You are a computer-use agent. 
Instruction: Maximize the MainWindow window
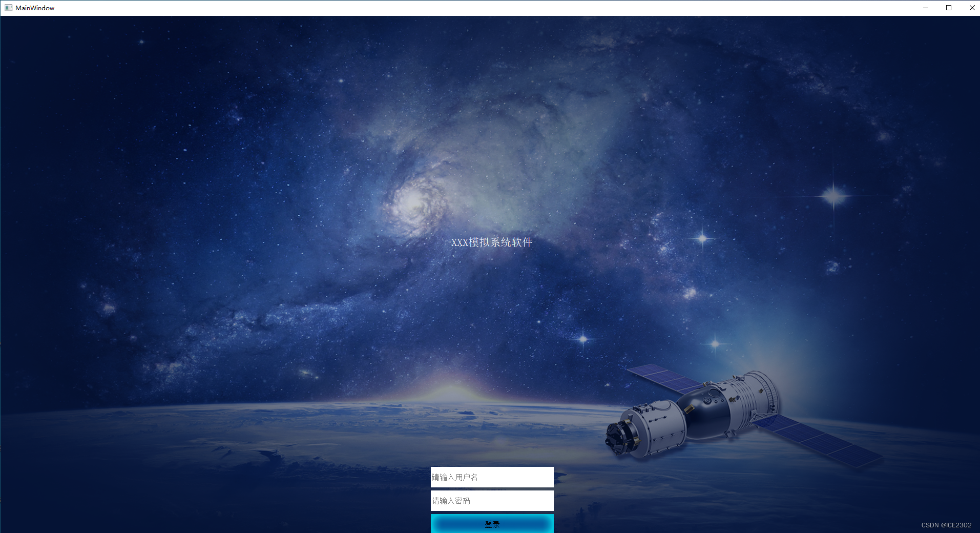point(949,8)
